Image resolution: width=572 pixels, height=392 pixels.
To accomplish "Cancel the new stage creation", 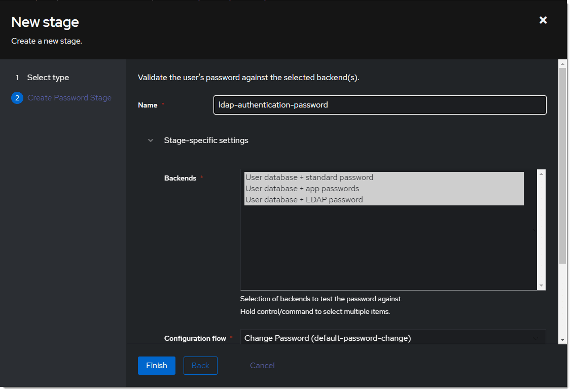I will coord(262,366).
